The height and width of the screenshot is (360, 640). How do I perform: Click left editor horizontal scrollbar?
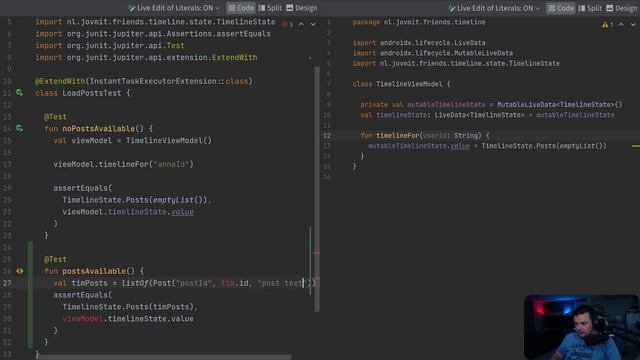pos(165,357)
